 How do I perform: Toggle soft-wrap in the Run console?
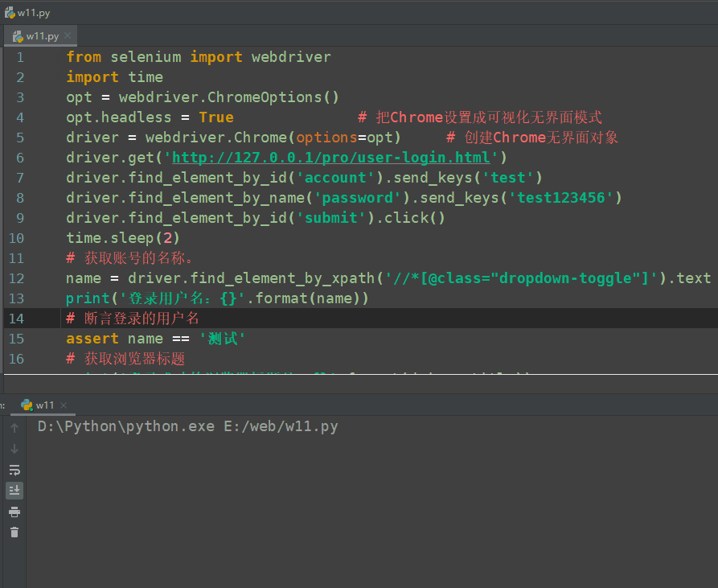click(14, 470)
